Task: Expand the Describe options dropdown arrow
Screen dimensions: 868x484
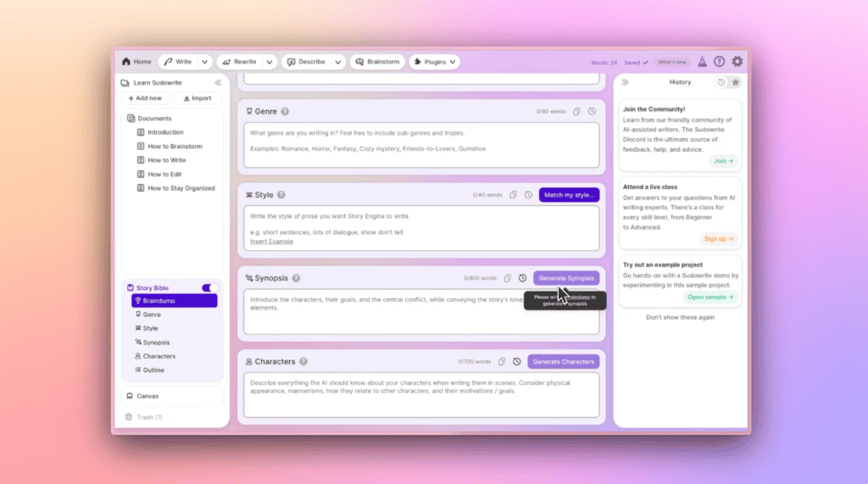Action: 337,62
